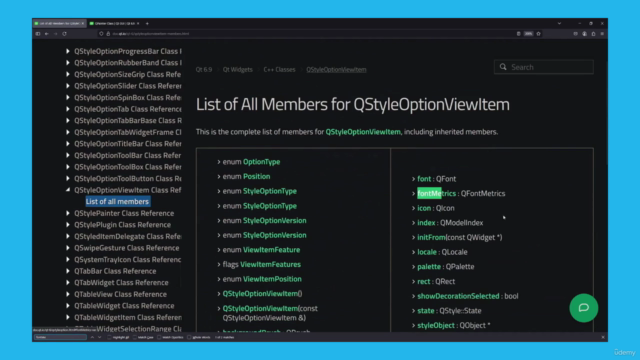Screen dimensions: 640x360
Task: Select List of all members sidebar item
Action: (x=117, y=201)
